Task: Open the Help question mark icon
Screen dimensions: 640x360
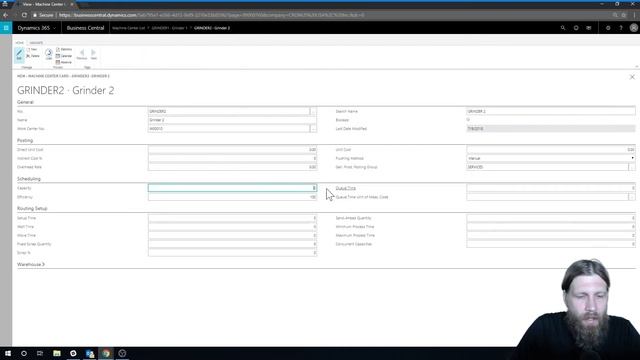Action: pyautogui.click(x=621, y=28)
